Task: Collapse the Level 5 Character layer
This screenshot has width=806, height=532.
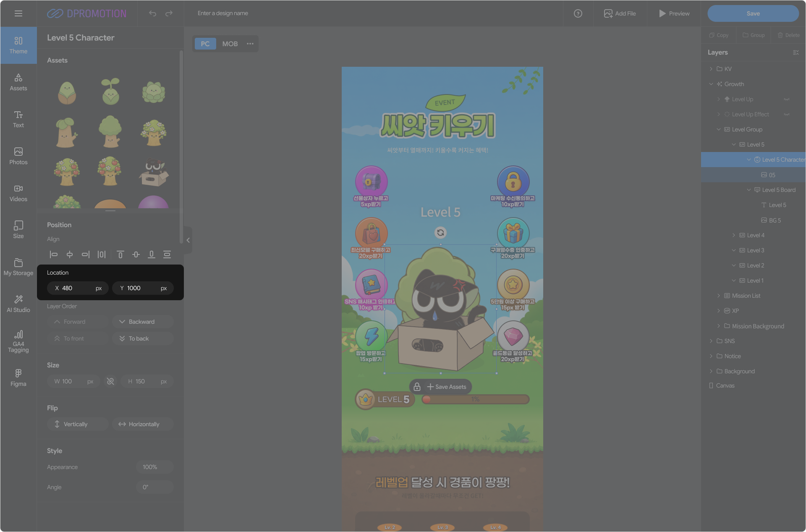Action: click(749, 160)
